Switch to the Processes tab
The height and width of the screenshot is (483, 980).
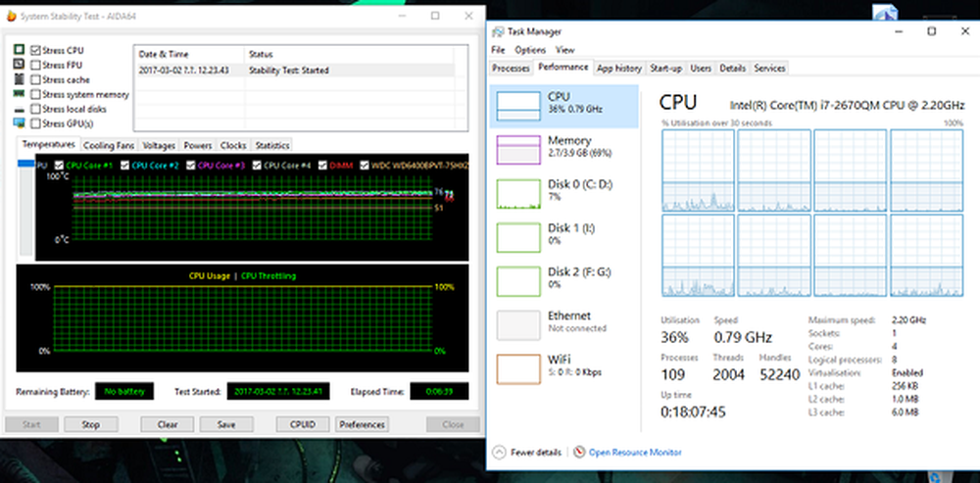[x=511, y=69]
